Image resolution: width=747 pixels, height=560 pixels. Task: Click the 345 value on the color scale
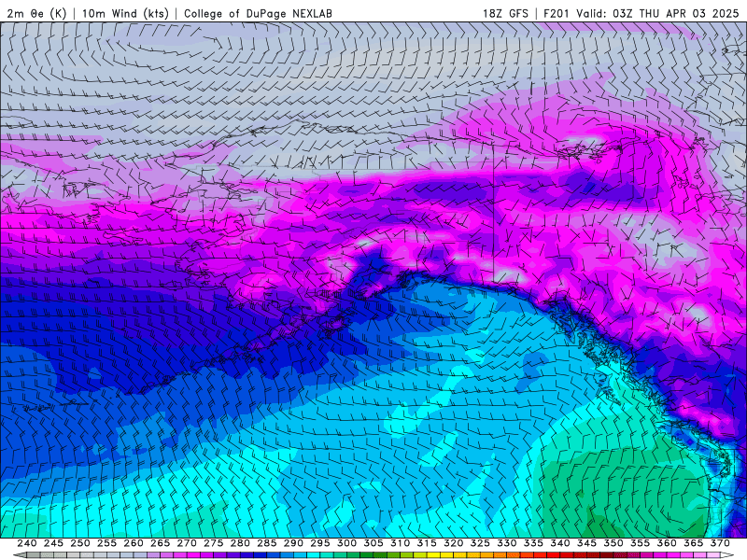click(587, 543)
